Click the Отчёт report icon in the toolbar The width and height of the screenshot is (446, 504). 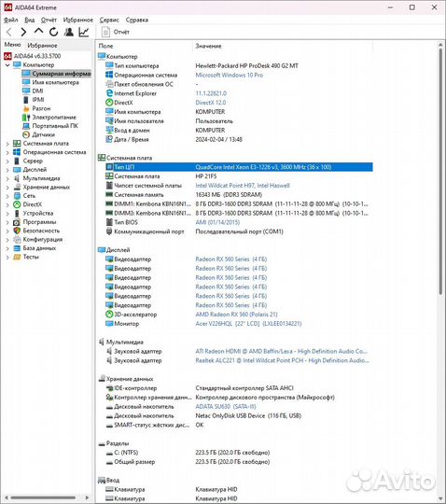point(105,32)
